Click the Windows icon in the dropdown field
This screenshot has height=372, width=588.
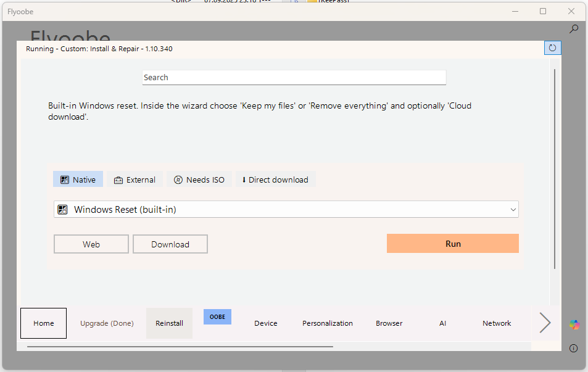62,210
